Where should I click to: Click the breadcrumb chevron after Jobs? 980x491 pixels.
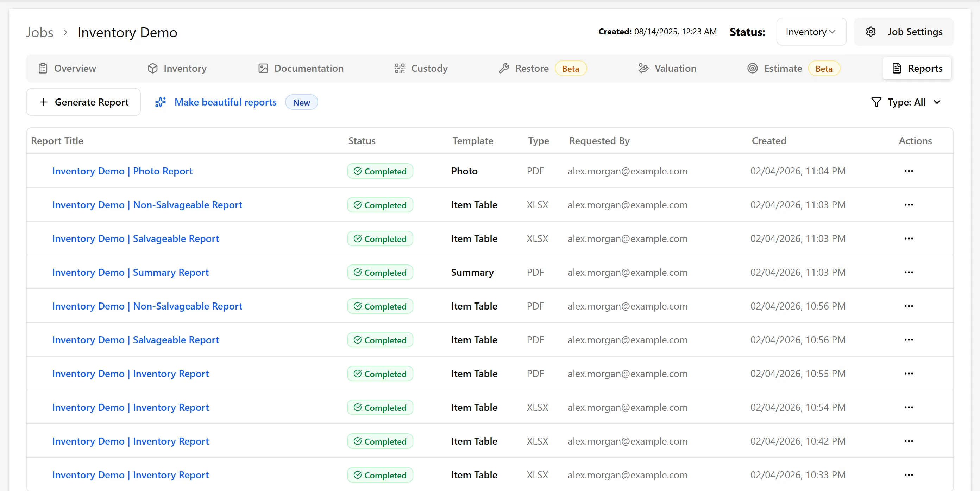pos(65,32)
